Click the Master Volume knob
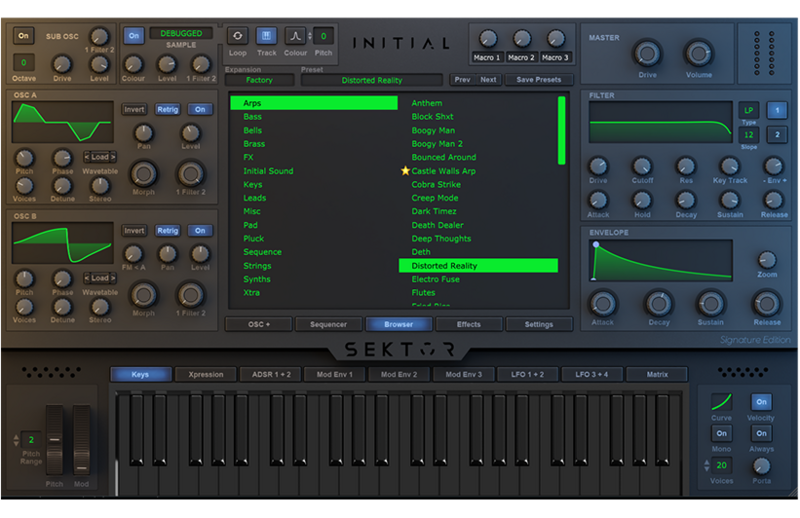The image size is (800, 518). click(x=698, y=54)
